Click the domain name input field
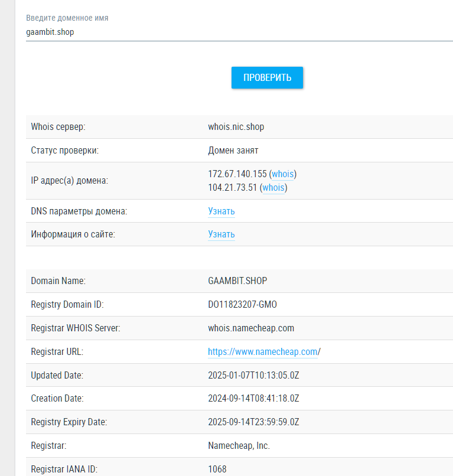453x476 pixels. click(x=239, y=32)
